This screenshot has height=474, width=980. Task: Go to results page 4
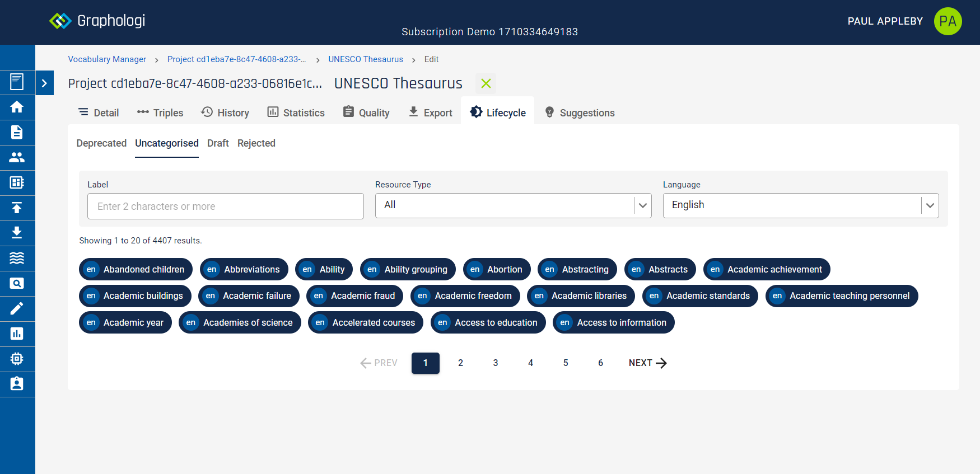click(530, 363)
